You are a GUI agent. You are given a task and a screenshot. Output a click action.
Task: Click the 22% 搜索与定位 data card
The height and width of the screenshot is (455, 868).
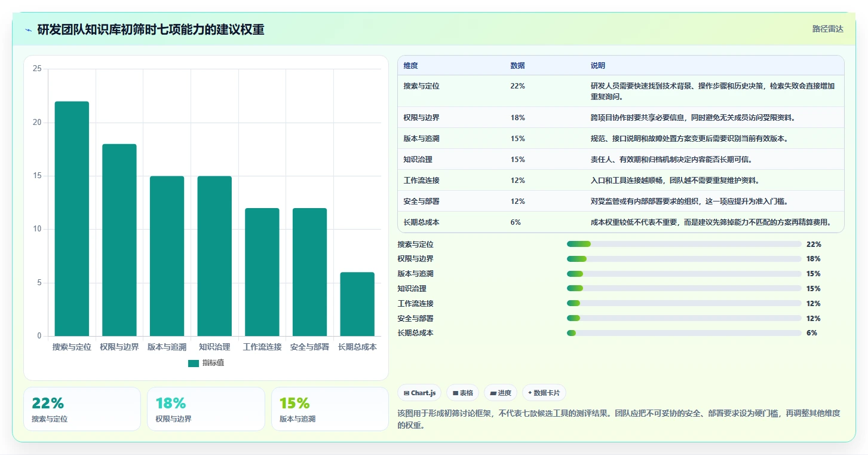pos(82,409)
